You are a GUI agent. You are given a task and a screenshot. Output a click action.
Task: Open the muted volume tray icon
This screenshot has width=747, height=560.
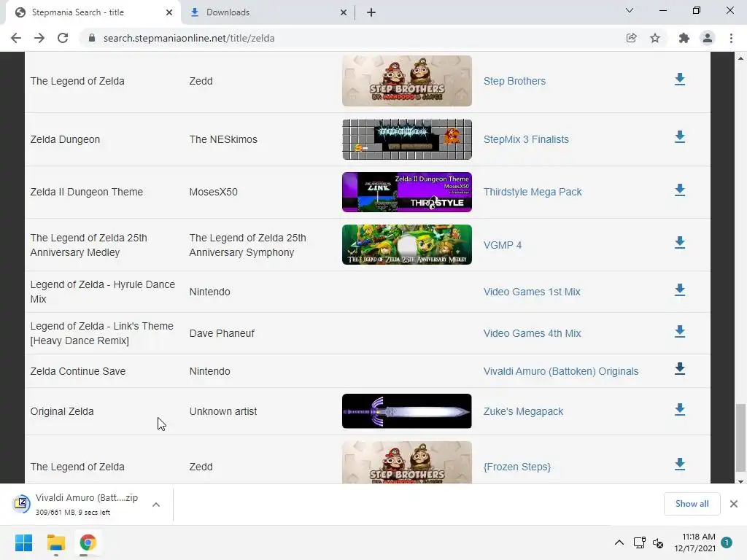658,542
